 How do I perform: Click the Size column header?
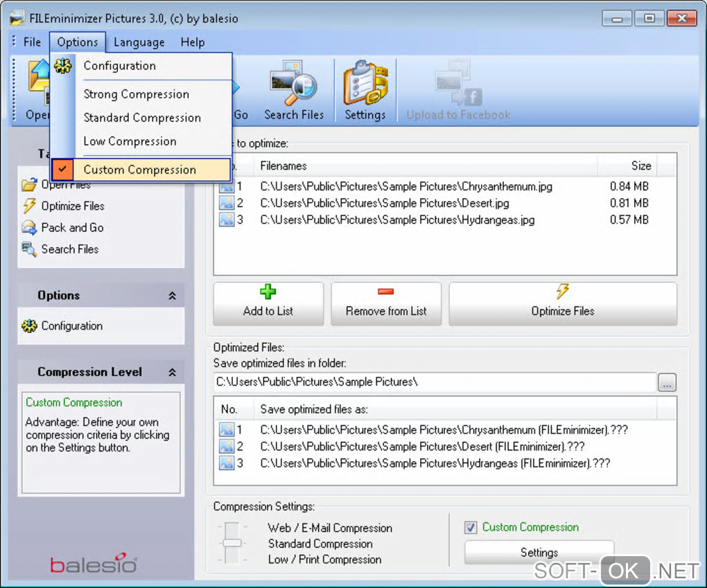click(627, 166)
